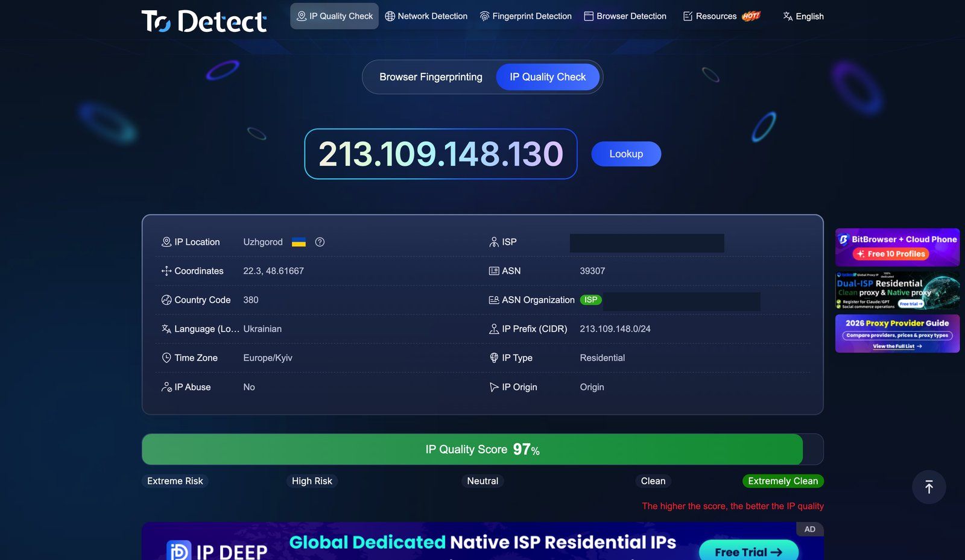The image size is (965, 560).
Task: Click the Lookup button
Action: point(626,154)
